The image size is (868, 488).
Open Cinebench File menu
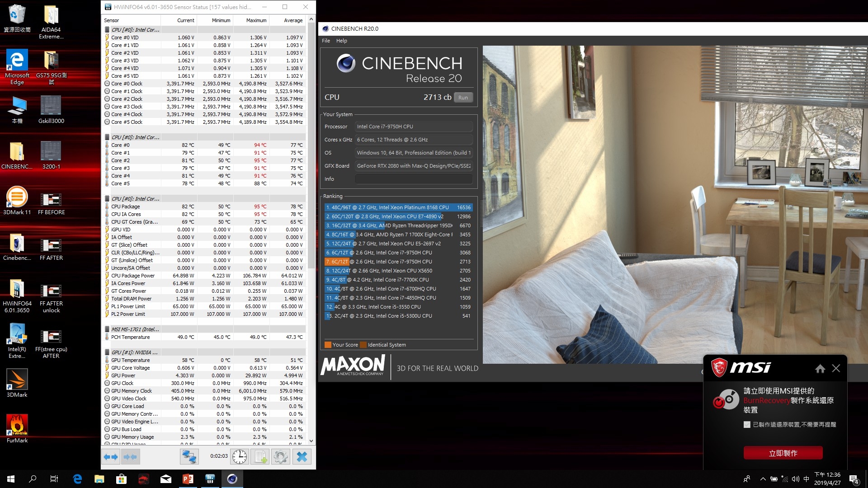point(325,41)
